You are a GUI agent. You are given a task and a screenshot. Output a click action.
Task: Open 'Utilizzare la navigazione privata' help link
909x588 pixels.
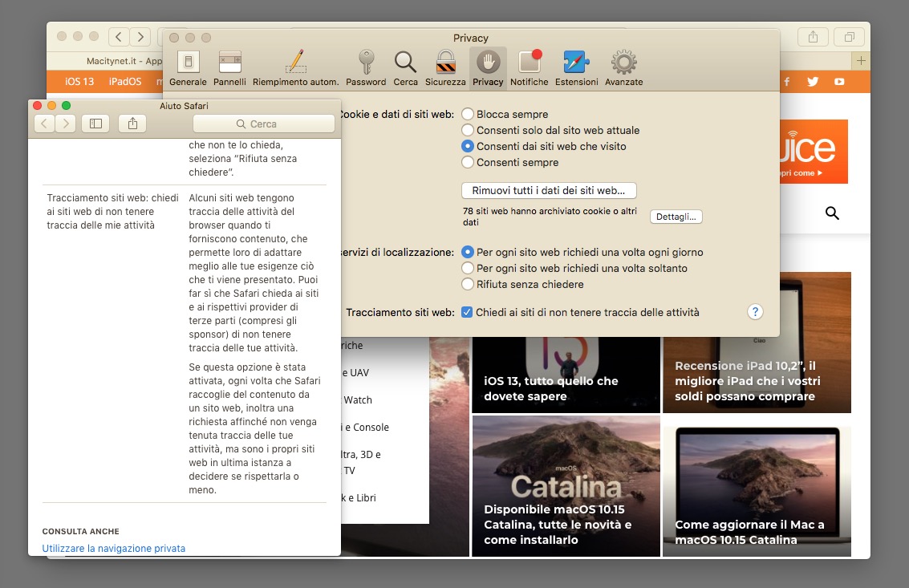pyautogui.click(x=113, y=548)
